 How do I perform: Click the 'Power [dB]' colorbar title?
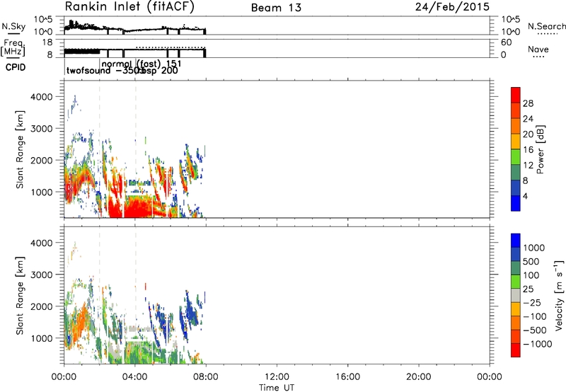pyautogui.click(x=540, y=149)
